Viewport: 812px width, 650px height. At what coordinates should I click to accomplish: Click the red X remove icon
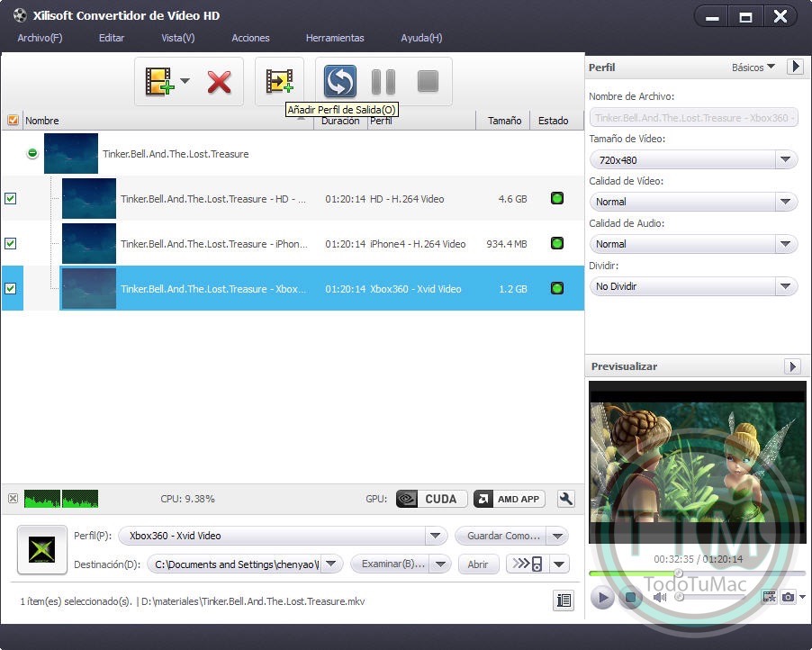pos(219,82)
